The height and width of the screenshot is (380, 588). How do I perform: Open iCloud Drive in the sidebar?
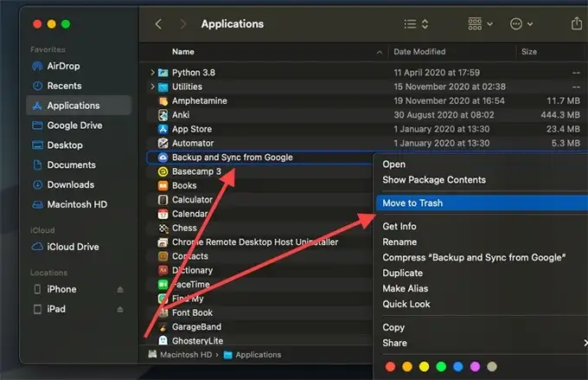tap(79, 247)
